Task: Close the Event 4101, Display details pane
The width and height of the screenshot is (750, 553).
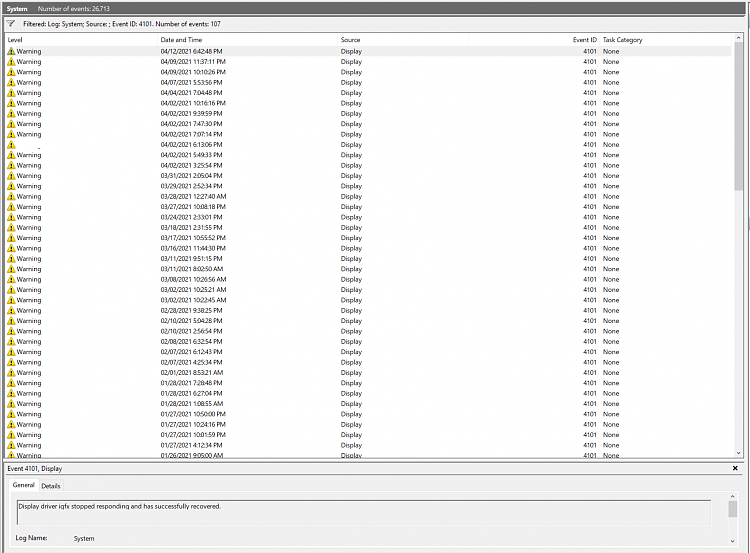Action: click(x=735, y=468)
